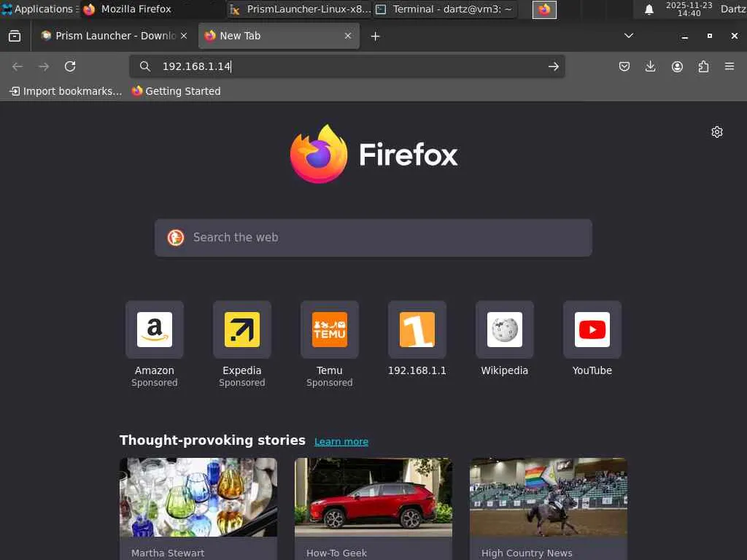This screenshot has width=747, height=560.
Task: Click the Firefox logo on new tab page
Action: pyautogui.click(x=373, y=154)
